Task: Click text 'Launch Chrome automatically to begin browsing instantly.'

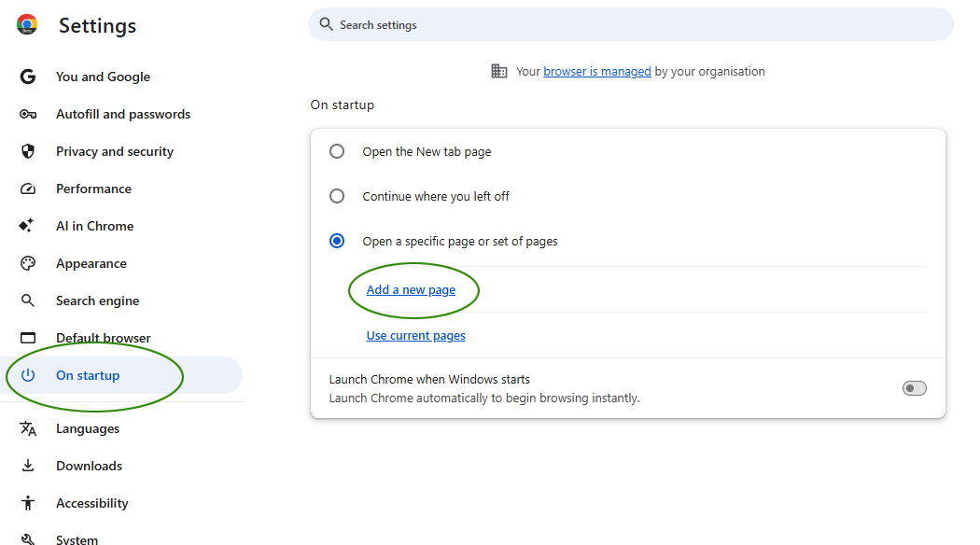Action: point(484,398)
